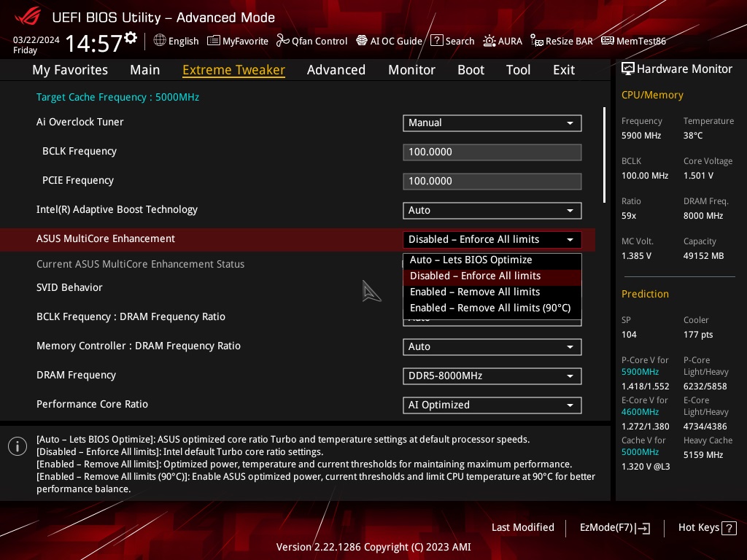Click DRAM Freq. 8000 MHz value
This screenshot has width=747, height=560.
[703, 216]
